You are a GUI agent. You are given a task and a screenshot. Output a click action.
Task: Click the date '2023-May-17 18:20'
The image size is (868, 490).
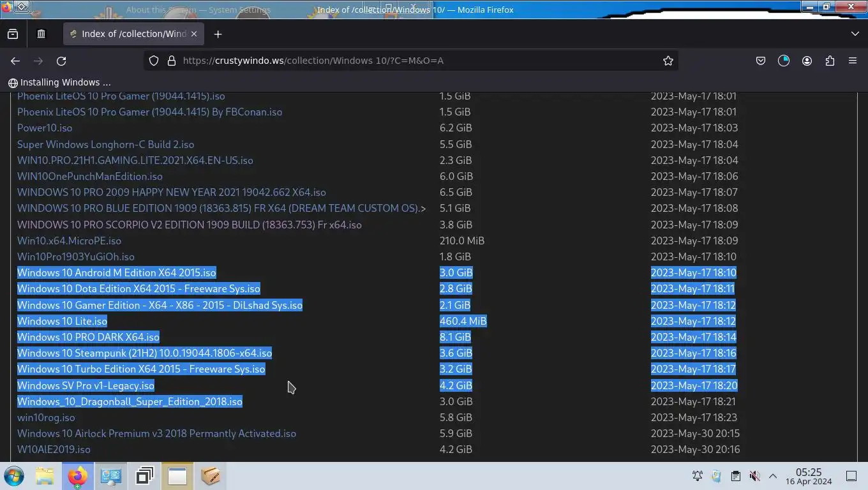pyautogui.click(x=694, y=385)
